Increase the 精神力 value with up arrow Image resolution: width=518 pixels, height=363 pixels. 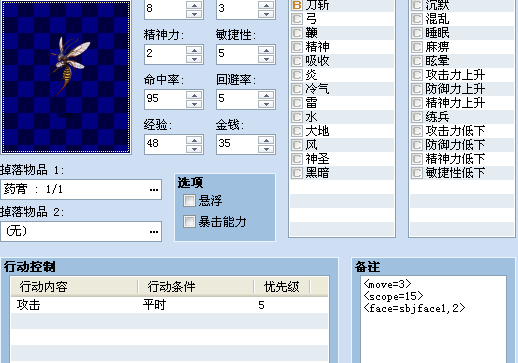tap(194, 50)
